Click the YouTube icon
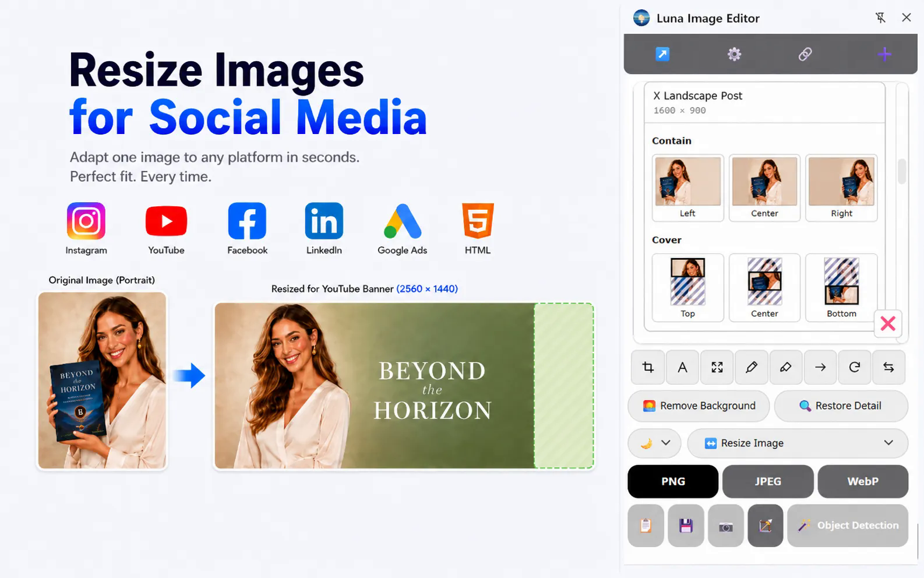924x578 pixels. (x=166, y=221)
